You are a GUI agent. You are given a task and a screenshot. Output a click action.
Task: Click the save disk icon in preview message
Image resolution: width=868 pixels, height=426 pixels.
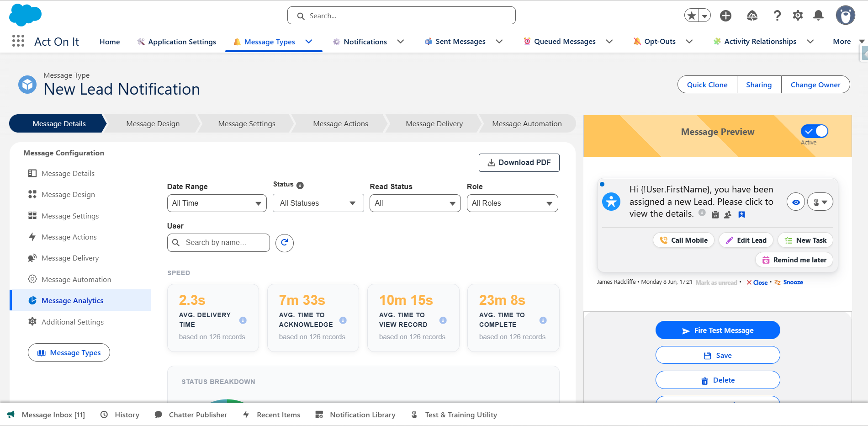click(x=715, y=215)
